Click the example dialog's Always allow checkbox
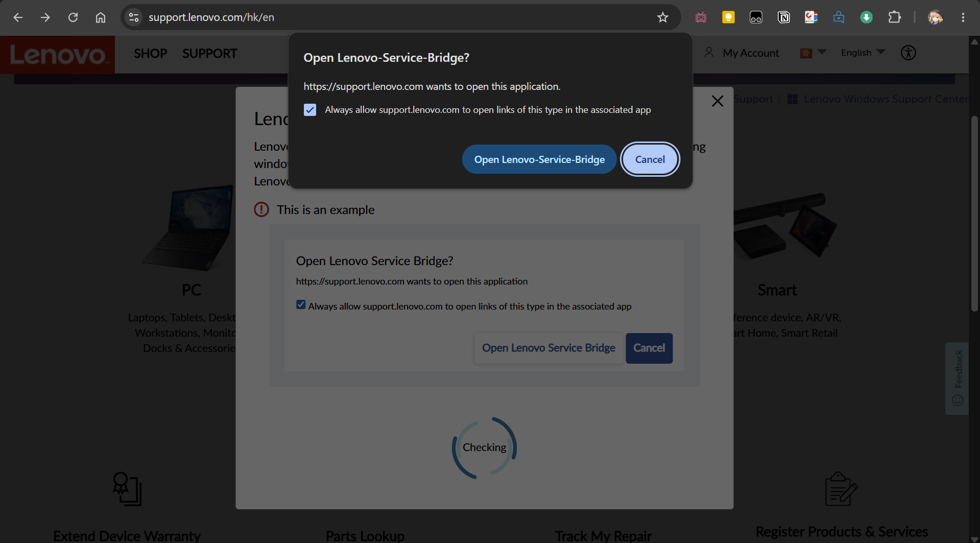Image resolution: width=980 pixels, height=543 pixels. [301, 305]
